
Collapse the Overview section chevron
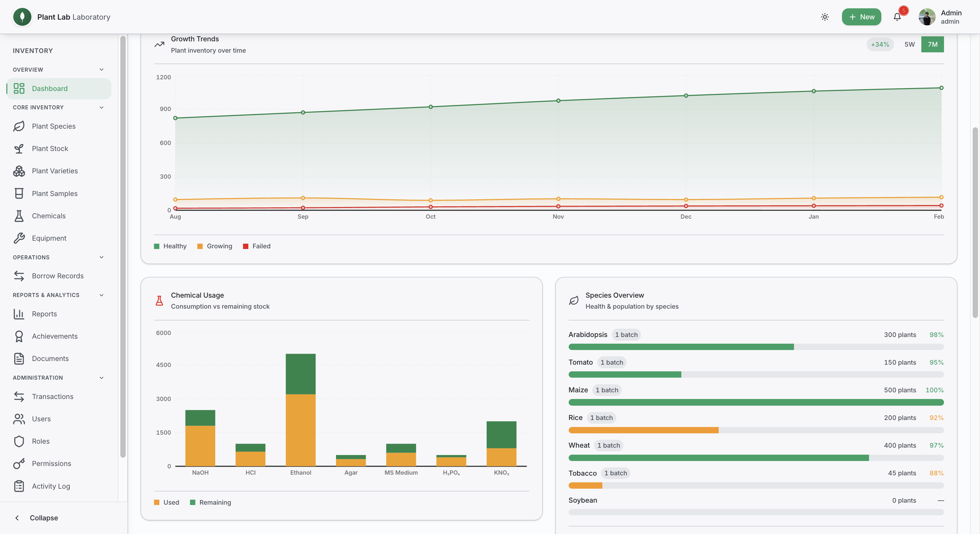click(x=102, y=70)
